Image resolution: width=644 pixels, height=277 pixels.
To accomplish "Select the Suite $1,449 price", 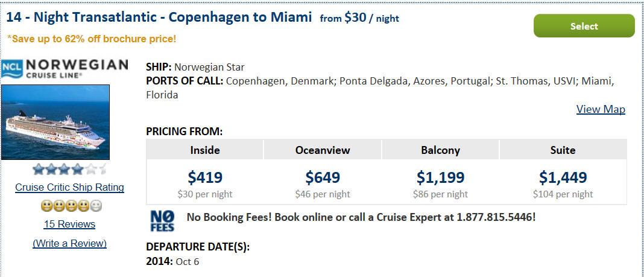I will pyautogui.click(x=563, y=177).
